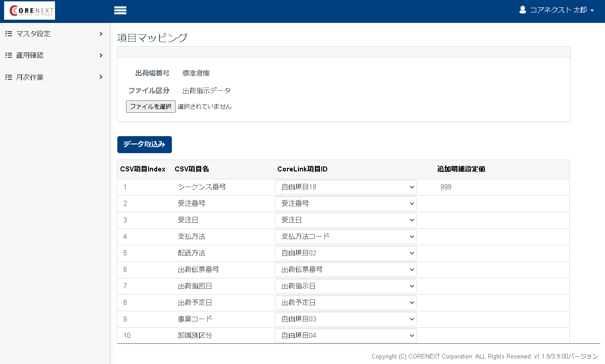
Task: Expand the マスタ設定 sidebar chevron
Action: (x=101, y=33)
